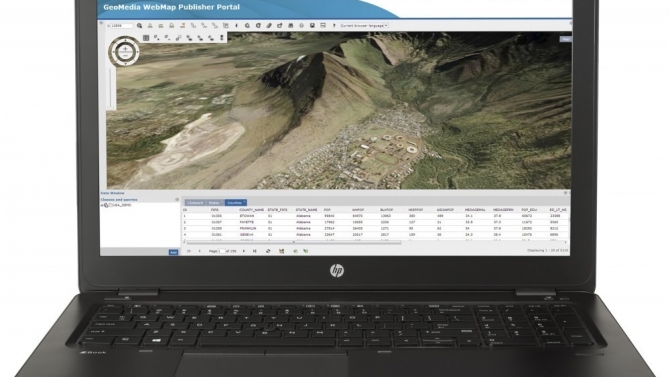Select the ETOWAH county cell
The image size is (670, 377).
click(247, 216)
